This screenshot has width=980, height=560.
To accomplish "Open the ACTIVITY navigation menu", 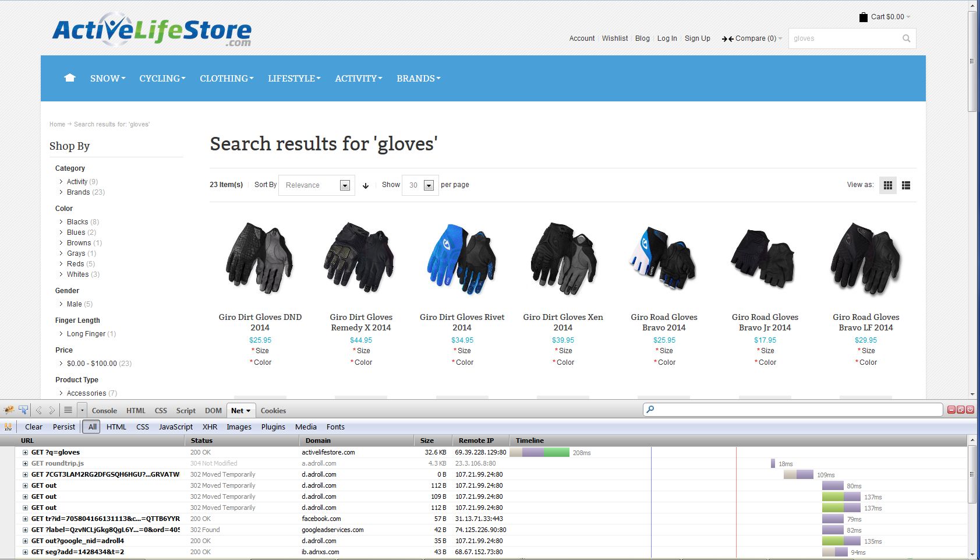I will [x=359, y=78].
